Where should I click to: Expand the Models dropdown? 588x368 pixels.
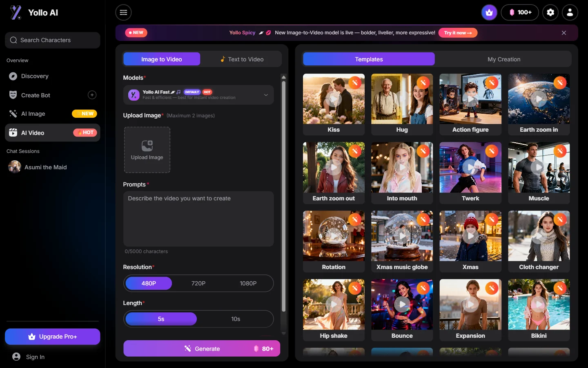(198, 95)
